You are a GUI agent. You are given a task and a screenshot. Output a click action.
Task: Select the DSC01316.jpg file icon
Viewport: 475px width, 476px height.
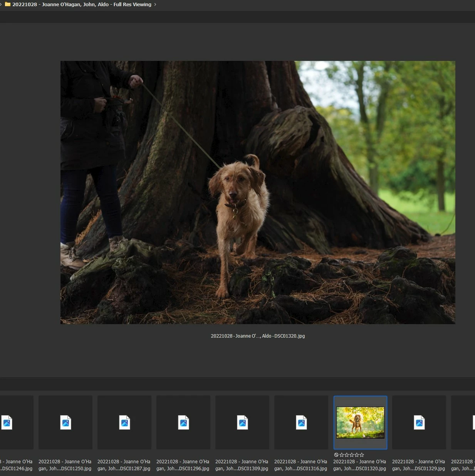tap(301, 422)
